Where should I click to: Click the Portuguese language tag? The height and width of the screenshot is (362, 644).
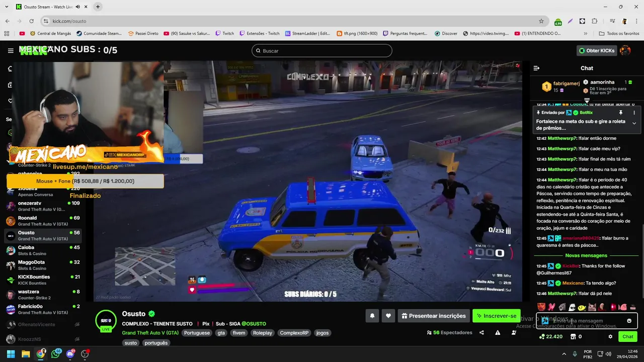[197, 333]
